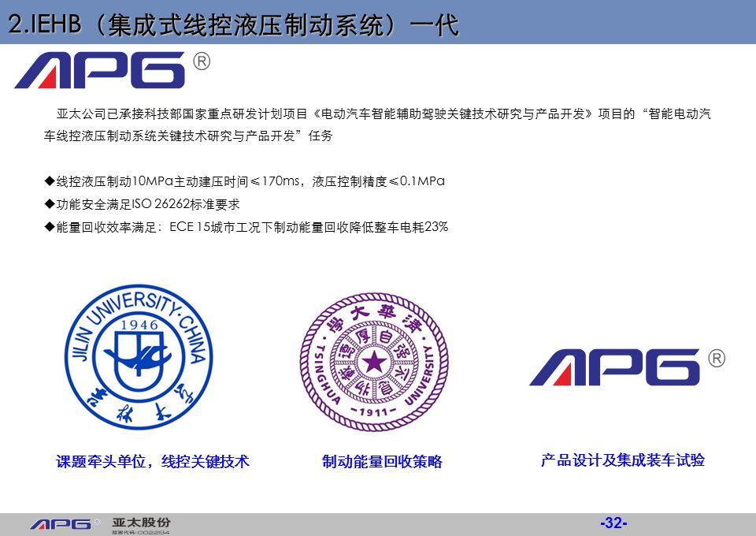Click the caption '产品设计及集成装车试验'
This screenshot has width=756, height=536.
pyautogui.click(x=623, y=460)
